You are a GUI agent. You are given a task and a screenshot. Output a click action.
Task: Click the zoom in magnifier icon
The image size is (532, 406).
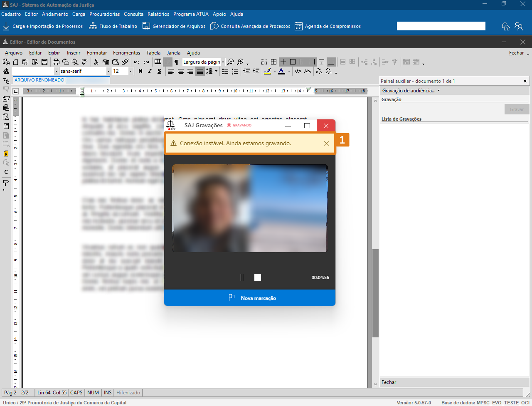point(240,62)
